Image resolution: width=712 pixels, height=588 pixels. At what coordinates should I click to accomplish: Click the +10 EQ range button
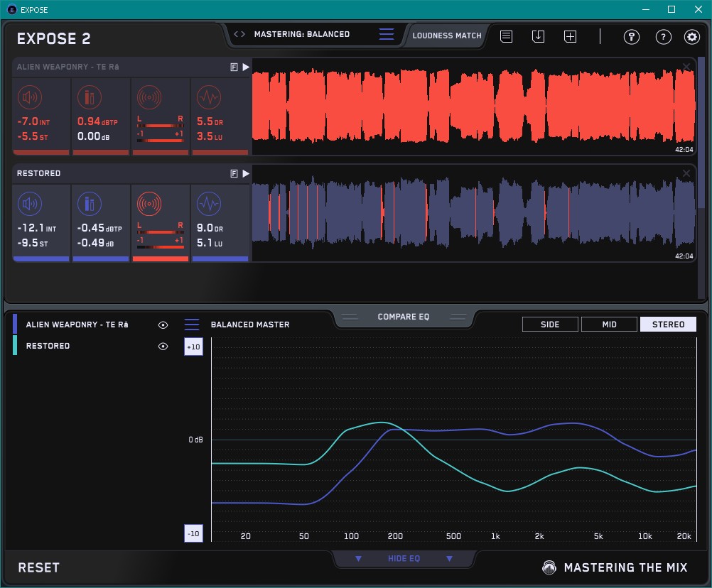pos(193,347)
